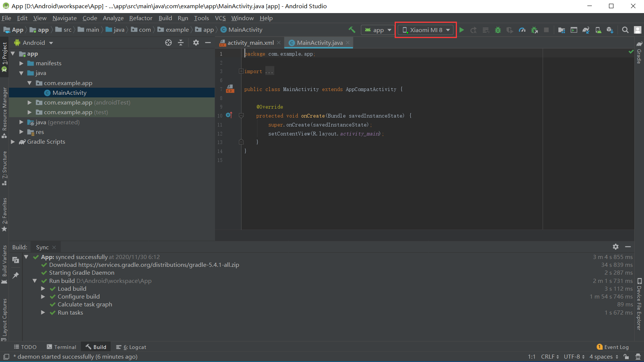Open Project Structure from toolbar
This screenshot has width=644, height=362.
click(562, 30)
